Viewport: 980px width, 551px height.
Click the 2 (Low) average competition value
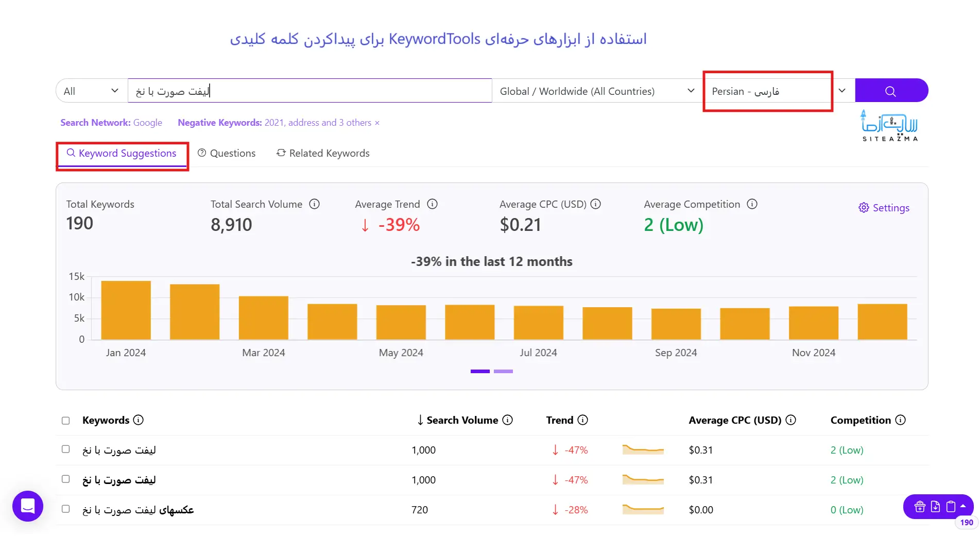pyautogui.click(x=674, y=225)
